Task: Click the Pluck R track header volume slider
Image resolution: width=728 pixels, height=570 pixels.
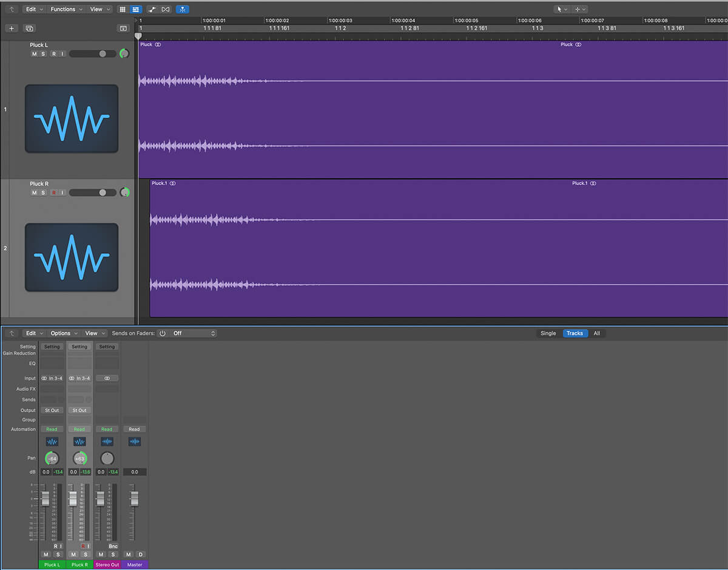Action: pyautogui.click(x=92, y=192)
